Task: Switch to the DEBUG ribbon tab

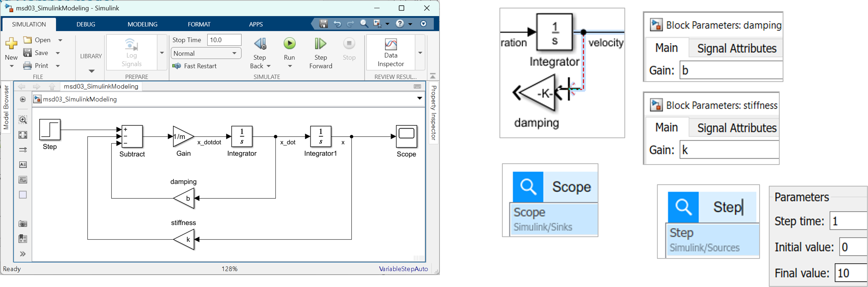Action: pyautogui.click(x=86, y=24)
